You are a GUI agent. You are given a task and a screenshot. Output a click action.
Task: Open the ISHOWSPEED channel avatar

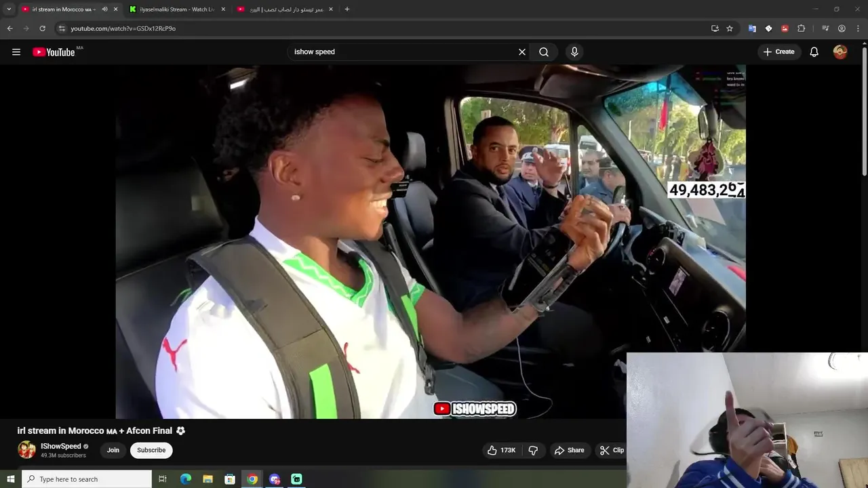click(x=26, y=450)
